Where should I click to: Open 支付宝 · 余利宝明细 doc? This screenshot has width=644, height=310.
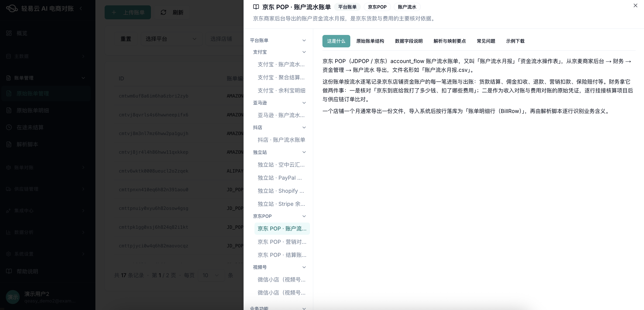click(281, 91)
